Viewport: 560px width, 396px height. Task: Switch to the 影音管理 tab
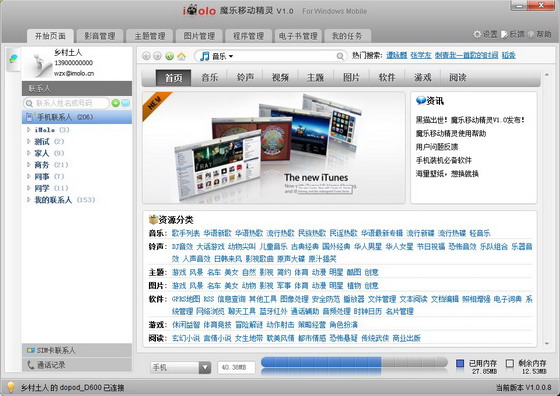coord(100,36)
